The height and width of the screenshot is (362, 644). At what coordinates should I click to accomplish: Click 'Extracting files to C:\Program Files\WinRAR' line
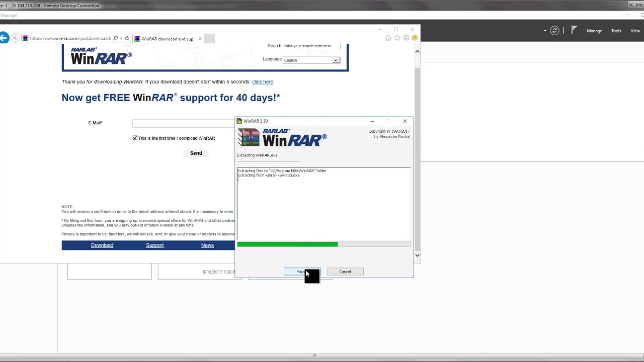click(x=282, y=170)
